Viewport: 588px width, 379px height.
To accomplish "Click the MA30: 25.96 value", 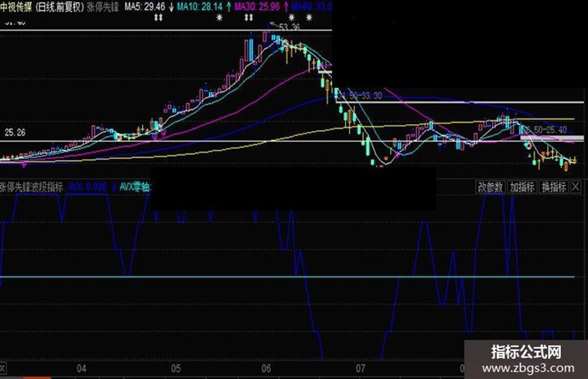I will pos(257,7).
